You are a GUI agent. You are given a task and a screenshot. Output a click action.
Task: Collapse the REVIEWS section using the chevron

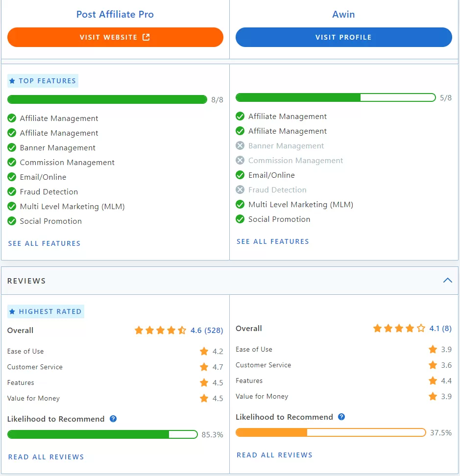[x=447, y=280]
